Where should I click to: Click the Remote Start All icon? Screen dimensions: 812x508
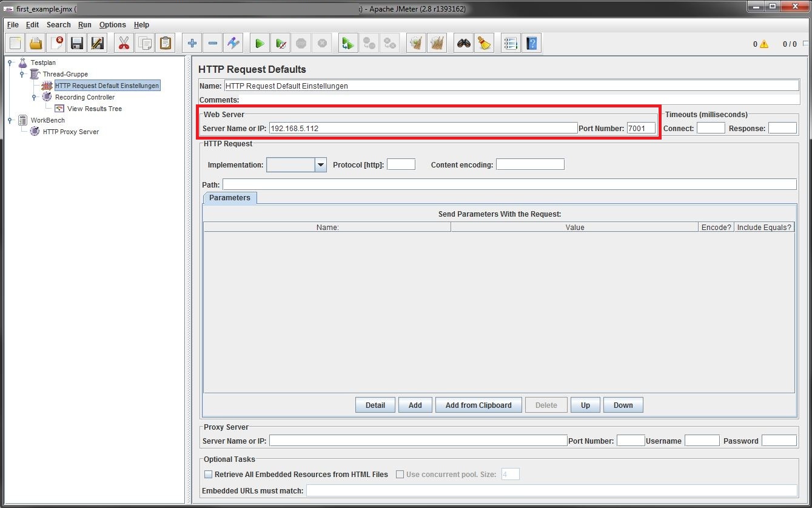pos(348,43)
